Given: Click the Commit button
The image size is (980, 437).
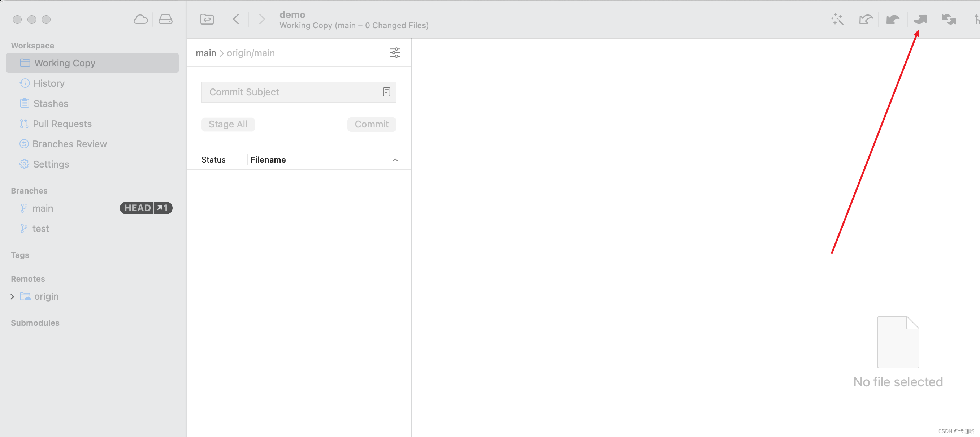Looking at the screenshot, I should coord(371,125).
